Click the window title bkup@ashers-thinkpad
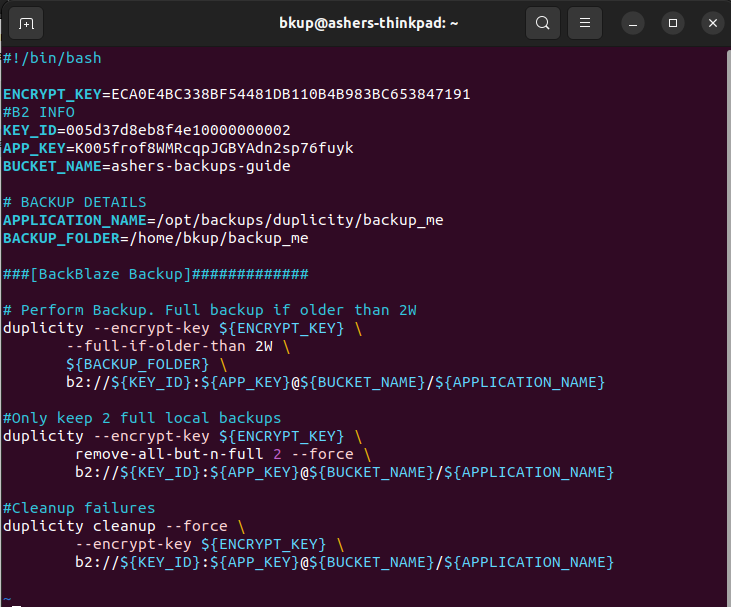This screenshot has height=607, width=731. pyautogui.click(x=368, y=23)
